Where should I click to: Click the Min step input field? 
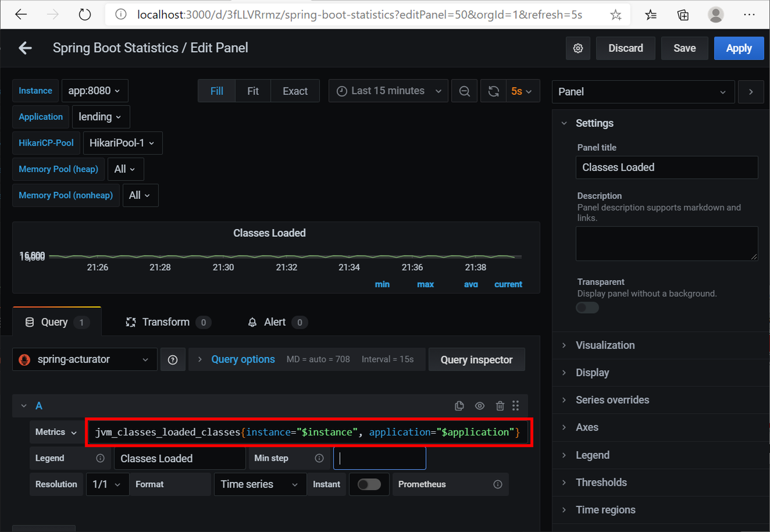tap(379, 458)
